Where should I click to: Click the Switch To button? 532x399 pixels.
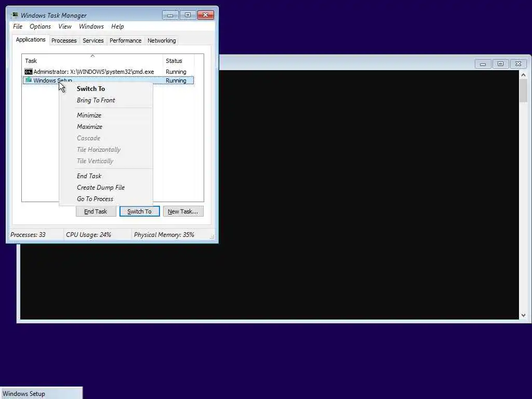click(139, 211)
